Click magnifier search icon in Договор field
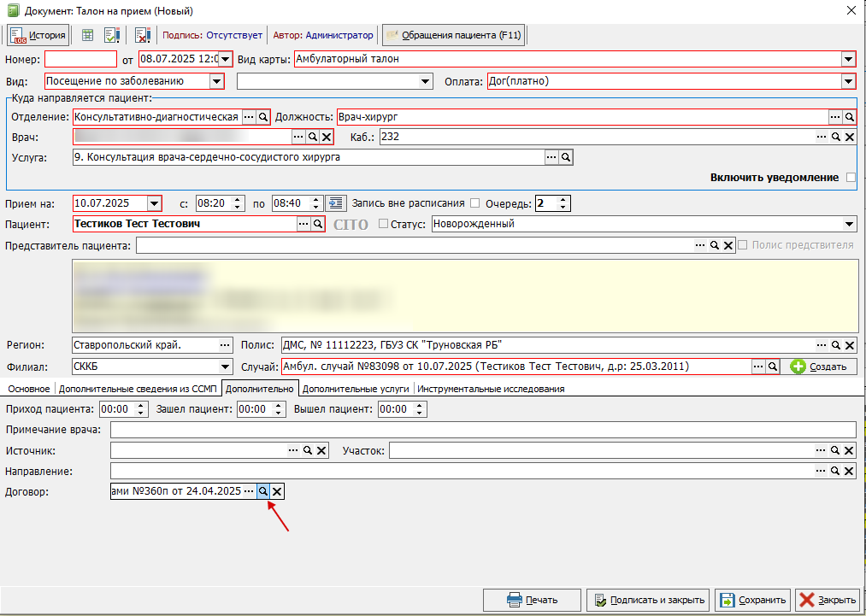The height and width of the screenshot is (616, 866). pos(263,491)
